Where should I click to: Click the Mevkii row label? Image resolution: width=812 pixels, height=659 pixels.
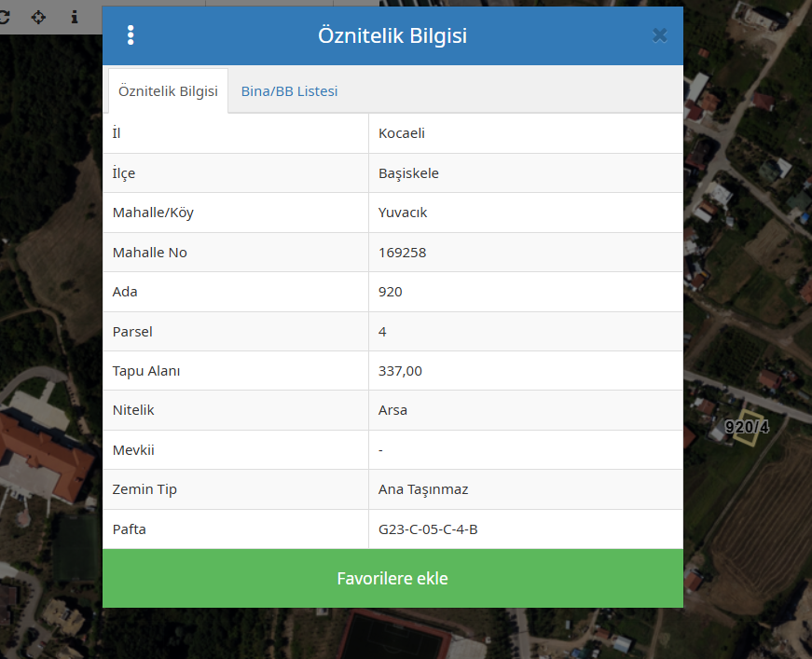133,450
